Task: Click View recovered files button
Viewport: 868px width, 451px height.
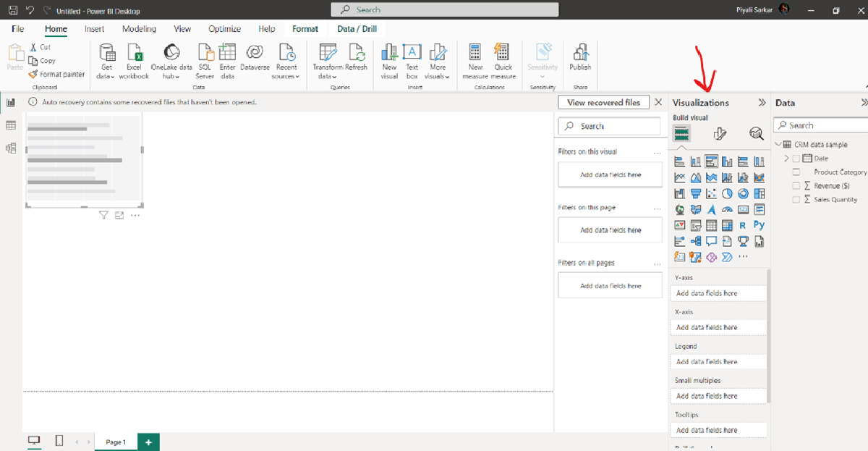Action: click(x=604, y=103)
